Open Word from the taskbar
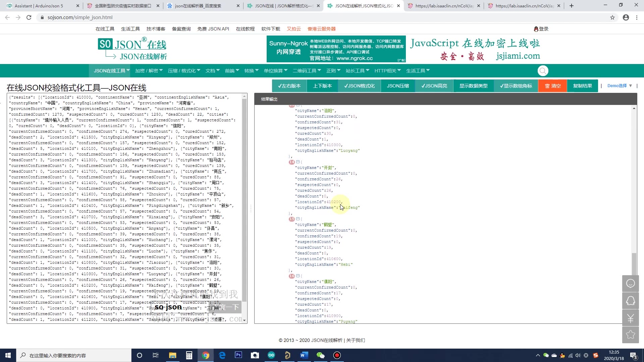The height and width of the screenshot is (362, 644). 304,355
